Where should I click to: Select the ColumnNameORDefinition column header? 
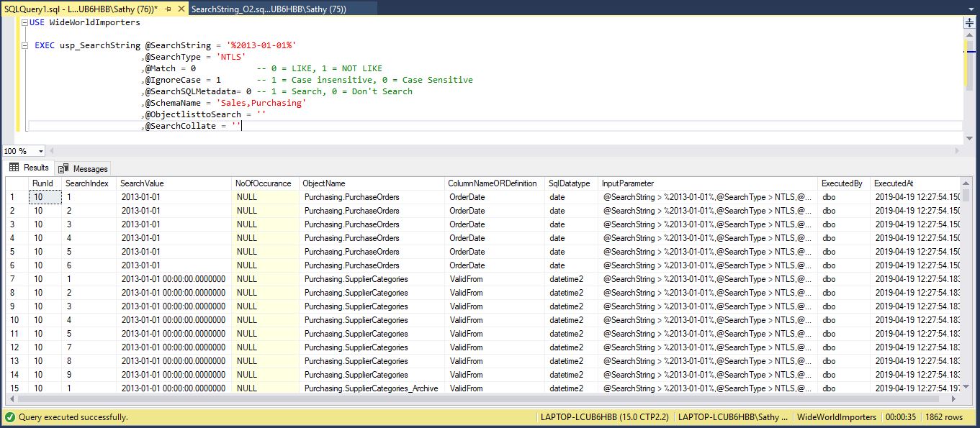pos(494,183)
